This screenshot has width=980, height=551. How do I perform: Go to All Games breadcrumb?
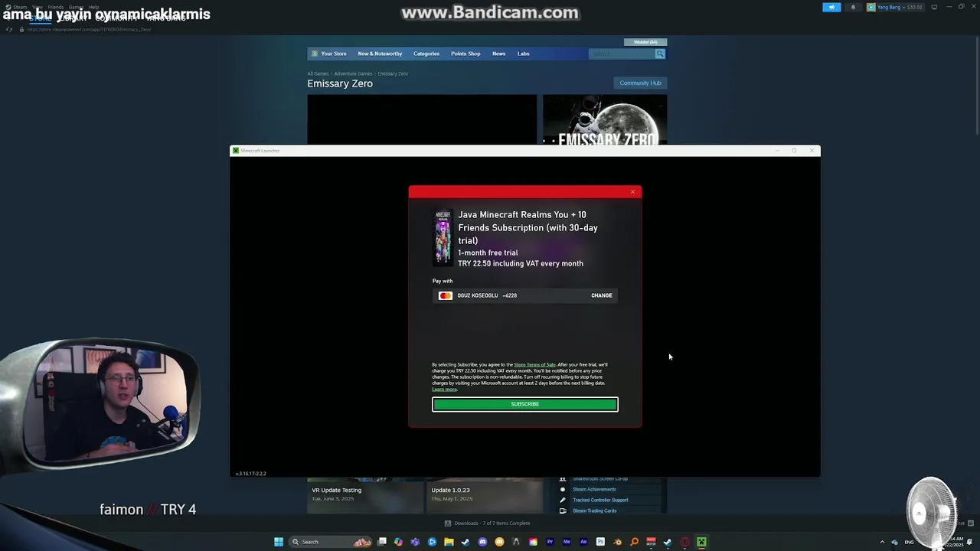318,73
